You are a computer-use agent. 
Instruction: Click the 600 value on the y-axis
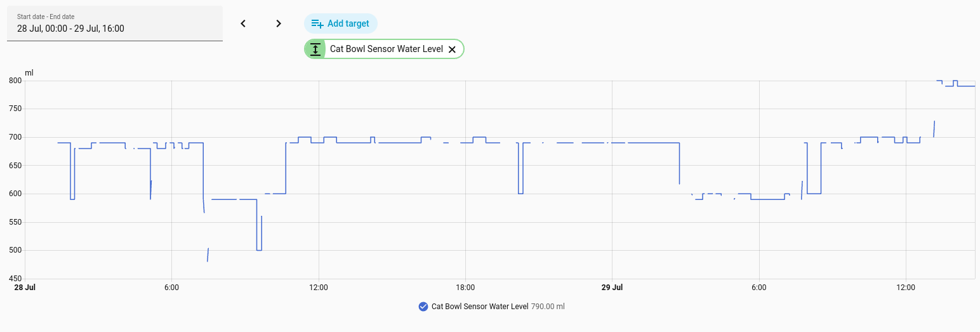pos(15,194)
